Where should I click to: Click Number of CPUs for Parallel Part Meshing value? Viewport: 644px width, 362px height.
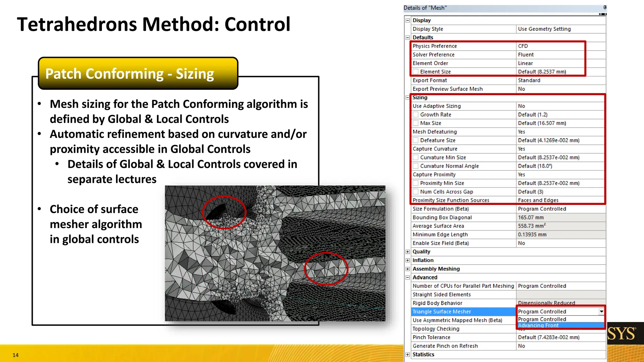click(561, 286)
